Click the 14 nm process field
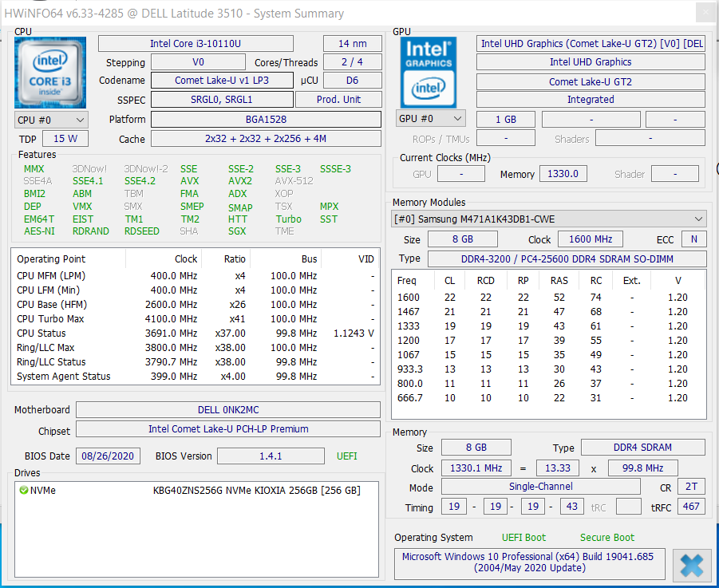The image size is (719, 588). point(353,44)
